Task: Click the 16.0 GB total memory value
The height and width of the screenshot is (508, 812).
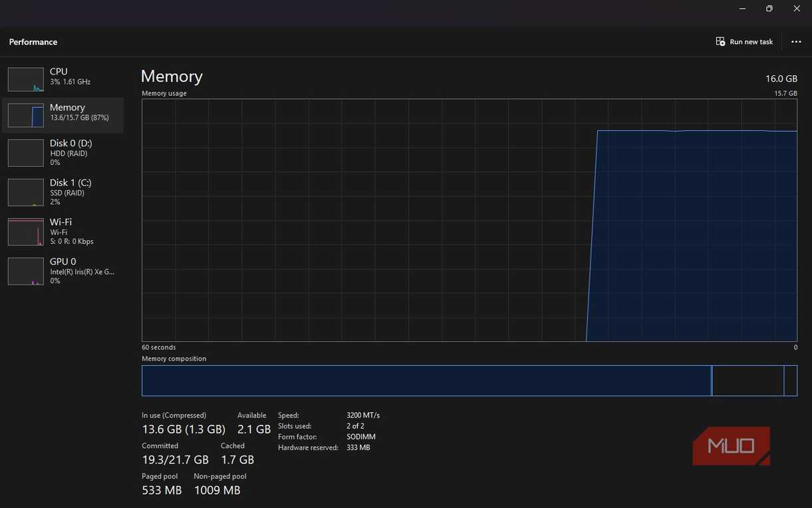Action: 781,78
